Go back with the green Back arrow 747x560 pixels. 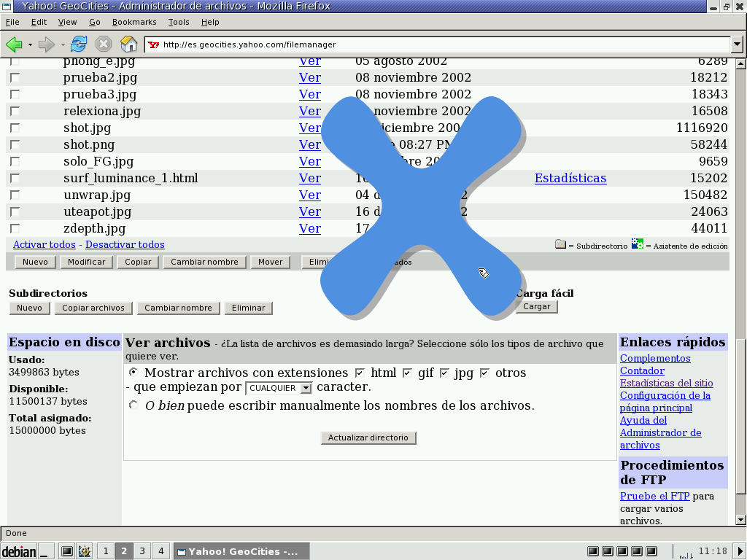(15, 44)
